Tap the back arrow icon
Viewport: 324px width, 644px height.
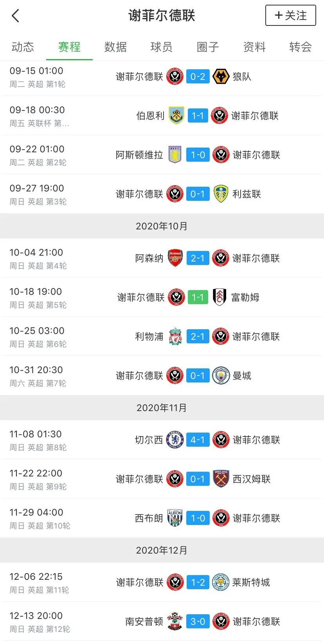(x=16, y=16)
